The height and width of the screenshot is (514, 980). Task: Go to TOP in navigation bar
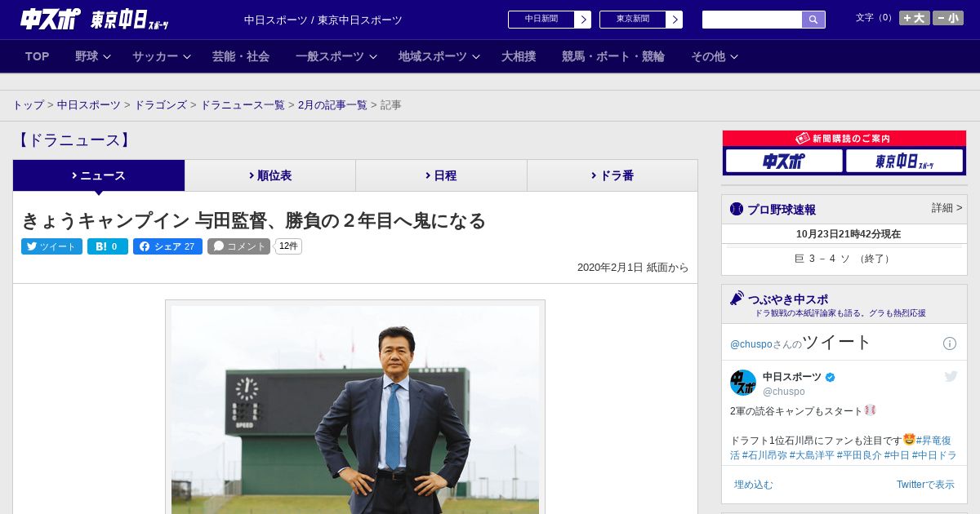(x=38, y=56)
